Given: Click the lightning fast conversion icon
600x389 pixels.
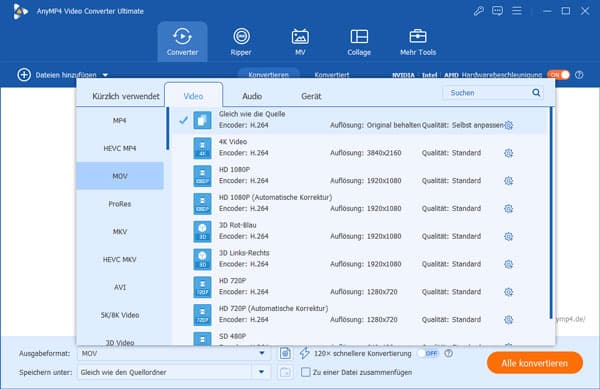Looking at the screenshot, I should click(x=305, y=353).
